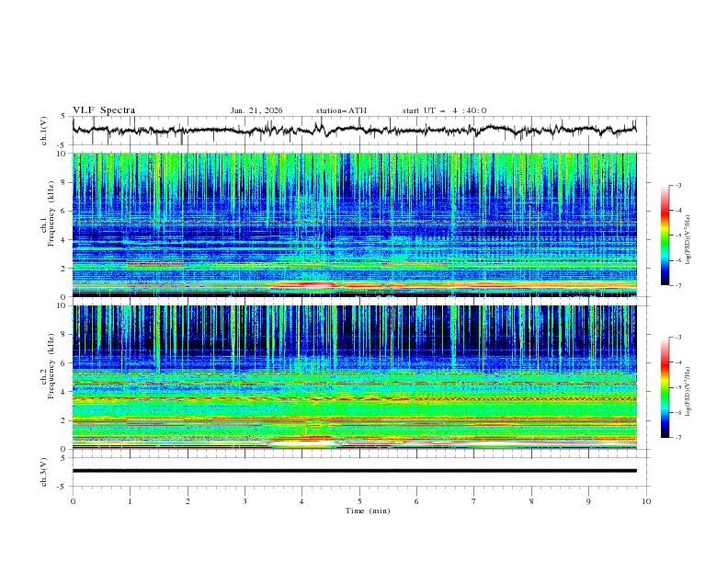Click the "station=ATH" header label

pos(341,110)
